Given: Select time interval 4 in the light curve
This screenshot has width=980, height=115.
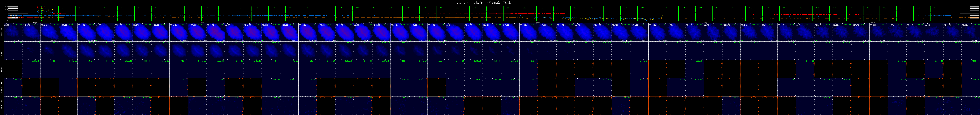Looking at the screenshot, I should pyautogui.click(x=109, y=13).
